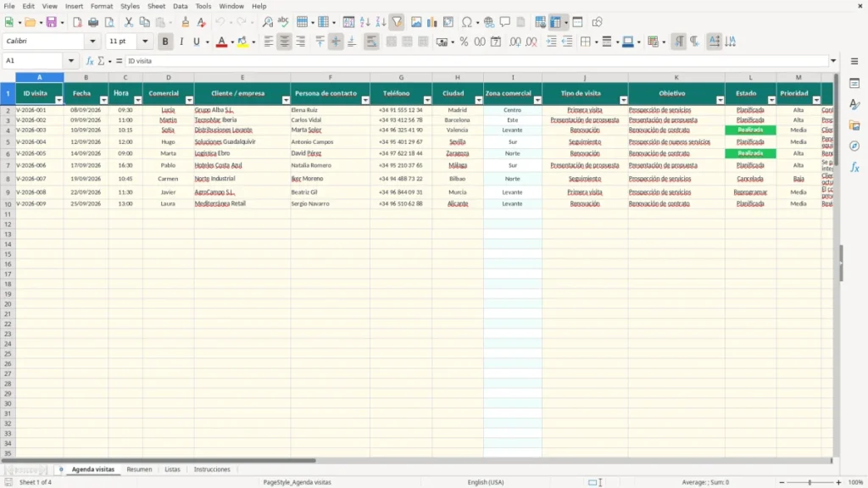Switch to the Resumen sheet tab

click(x=140, y=469)
